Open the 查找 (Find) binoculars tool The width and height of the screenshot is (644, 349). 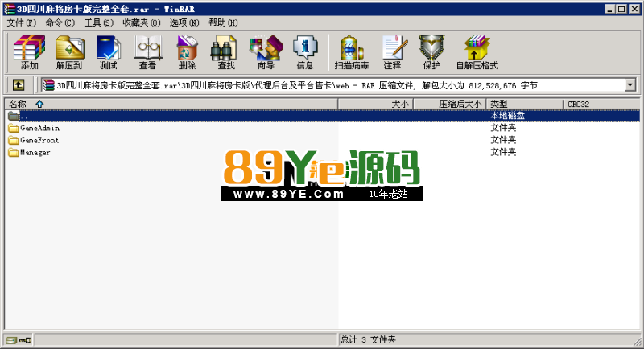click(x=226, y=52)
